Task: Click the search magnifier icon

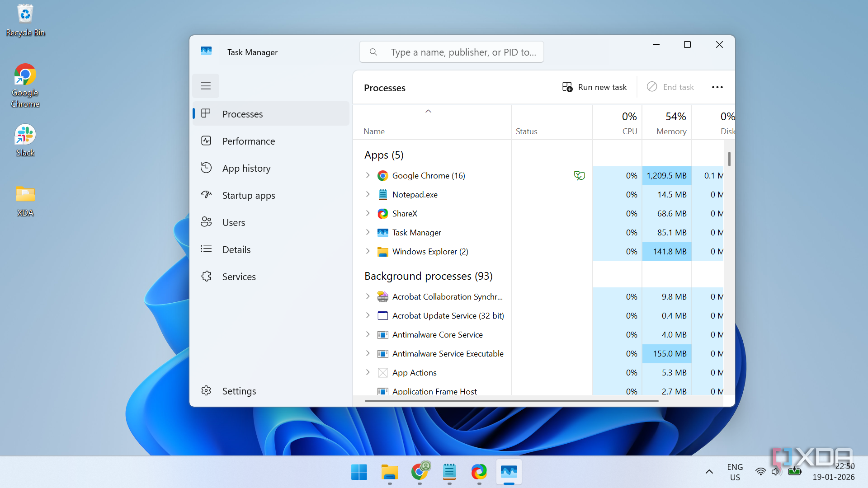Action: click(x=373, y=52)
